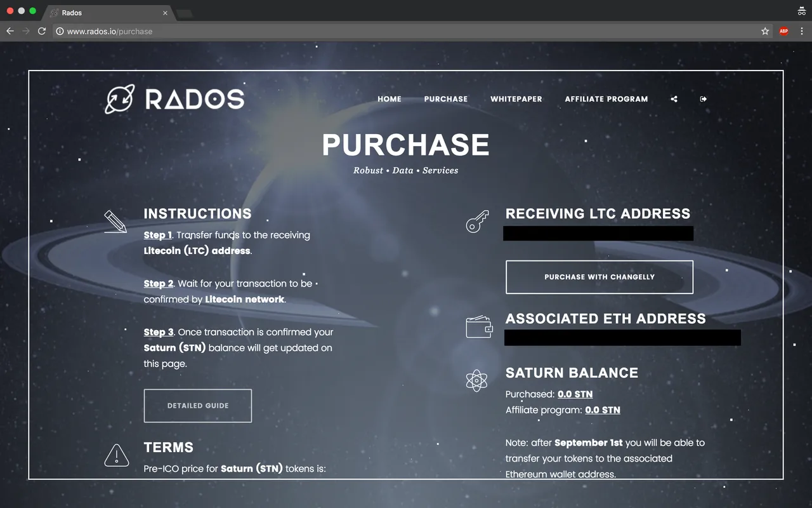The height and width of the screenshot is (508, 812).
Task: View site information icon in address bar
Action: [x=60, y=31]
